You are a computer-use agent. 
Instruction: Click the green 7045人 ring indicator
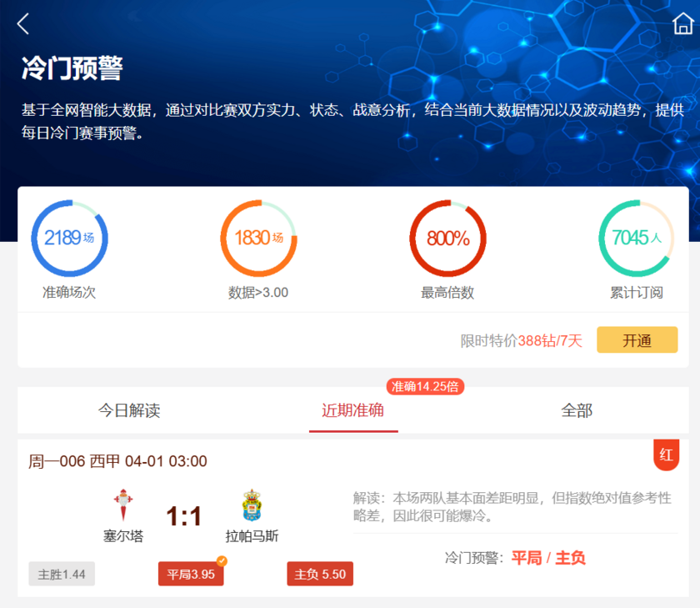637,239
